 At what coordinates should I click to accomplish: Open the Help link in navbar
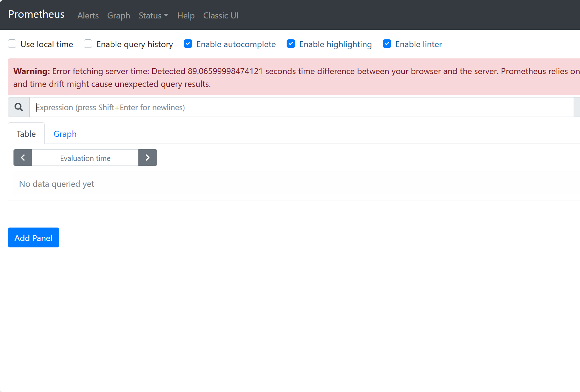186,16
